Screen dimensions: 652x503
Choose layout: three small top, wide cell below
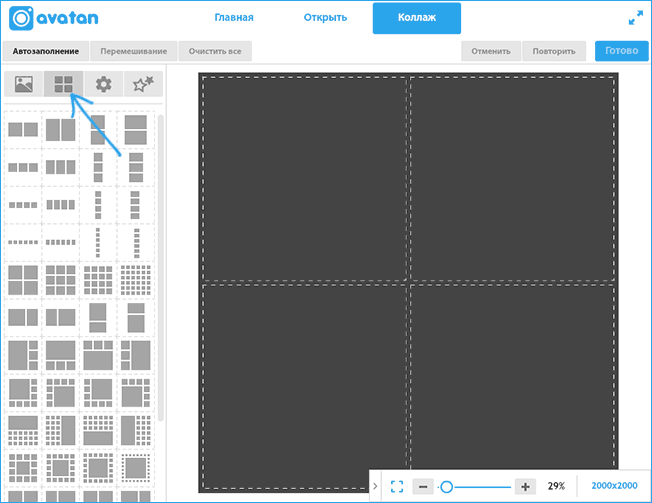(98, 355)
